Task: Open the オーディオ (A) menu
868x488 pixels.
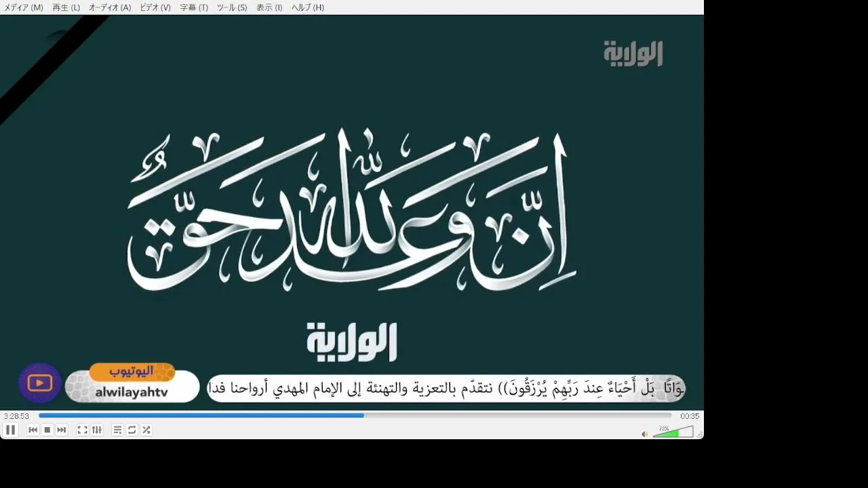Action: click(110, 7)
